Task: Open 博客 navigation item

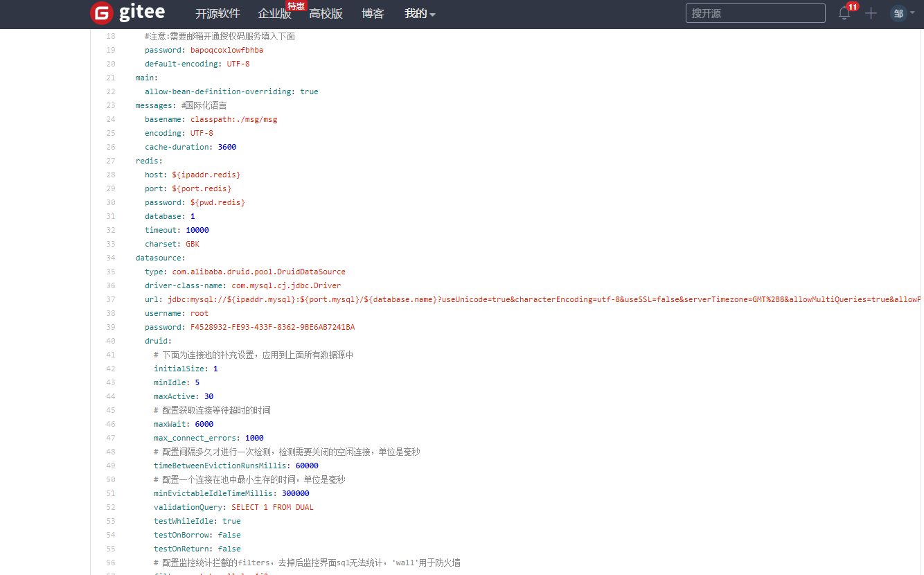Action: click(x=373, y=14)
